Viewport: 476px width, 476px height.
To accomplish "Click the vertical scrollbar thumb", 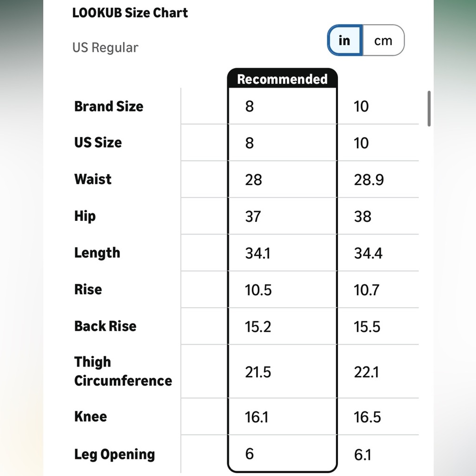I will (x=429, y=109).
